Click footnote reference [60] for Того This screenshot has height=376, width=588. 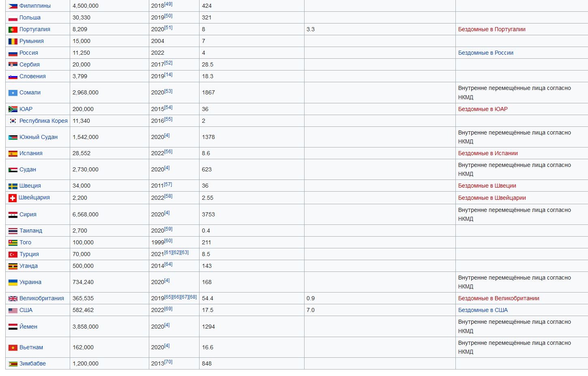coord(168,241)
